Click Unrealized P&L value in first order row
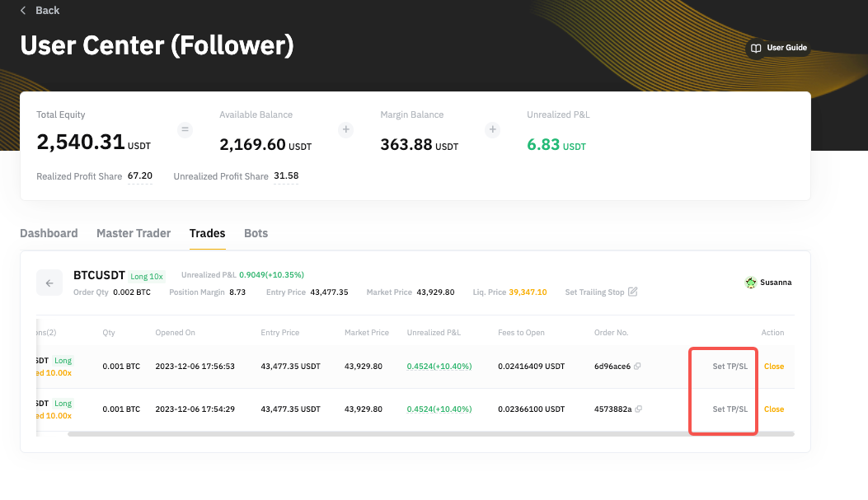The height and width of the screenshot is (500, 868). [x=439, y=367]
